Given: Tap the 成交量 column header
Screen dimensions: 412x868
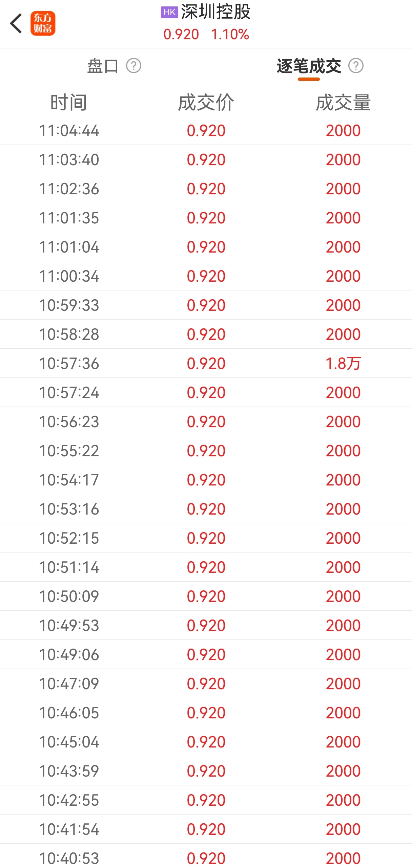Looking at the screenshot, I should click(x=343, y=103).
